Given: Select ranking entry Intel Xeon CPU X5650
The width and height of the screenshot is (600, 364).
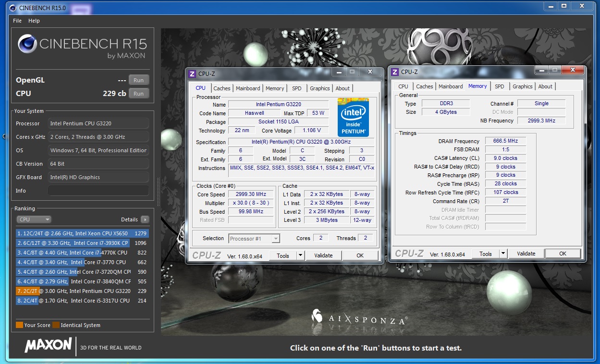Looking at the screenshot, I should [82, 233].
